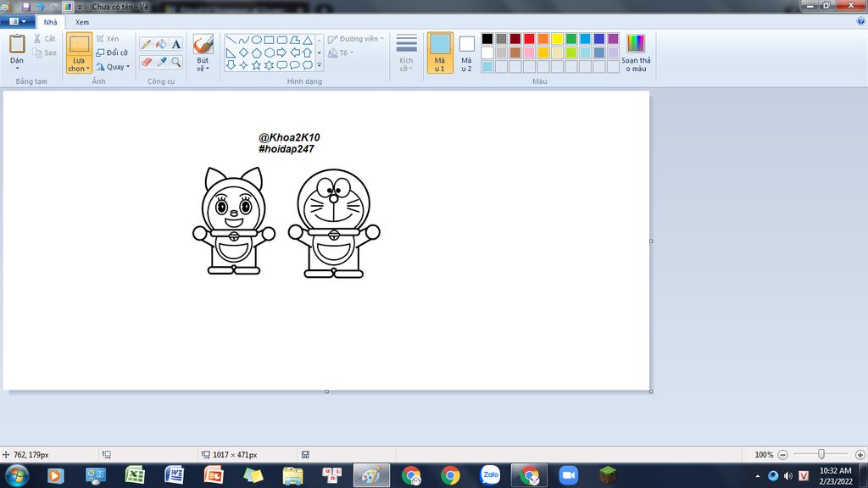Choose the Rectangle shape
Viewport: 868px width, 488px height.
click(x=269, y=41)
